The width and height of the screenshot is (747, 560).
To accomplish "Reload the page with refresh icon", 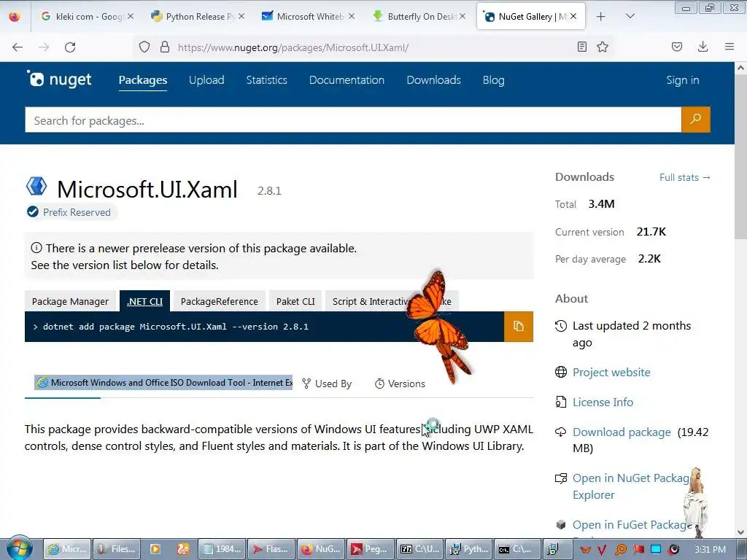I will point(70,47).
